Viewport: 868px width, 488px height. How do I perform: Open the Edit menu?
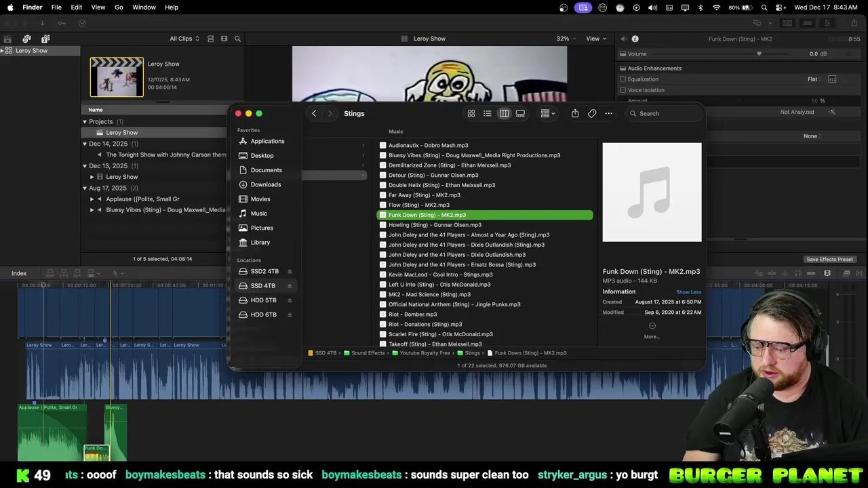tap(77, 7)
